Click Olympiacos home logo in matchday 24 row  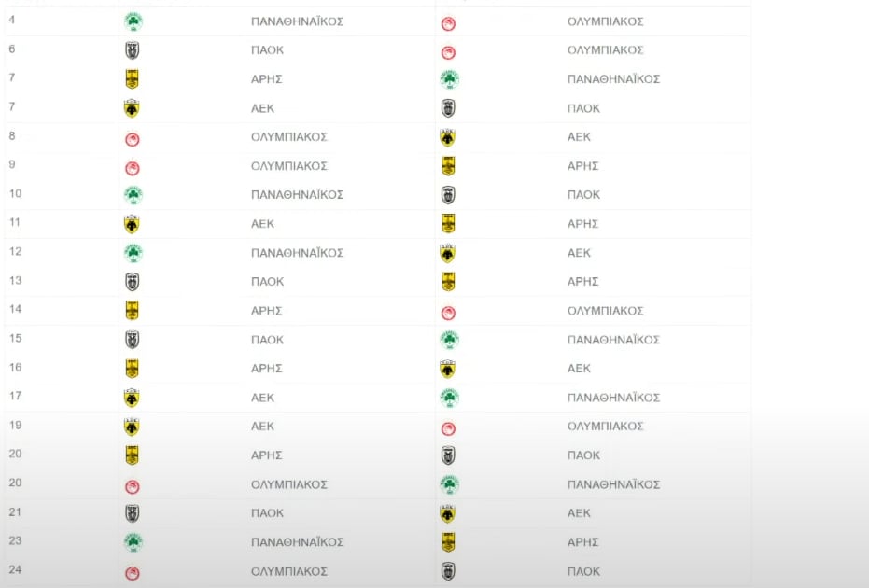click(x=132, y=573)
